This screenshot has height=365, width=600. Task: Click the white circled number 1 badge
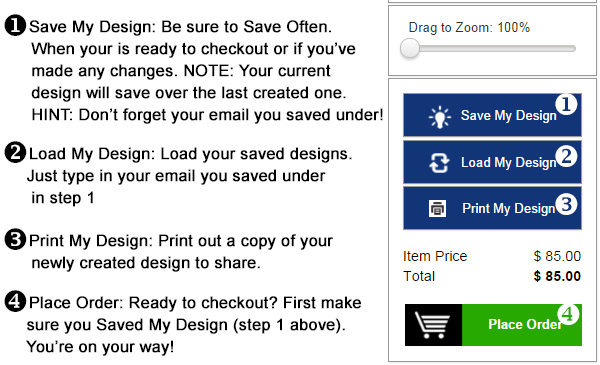pos(566,104)
